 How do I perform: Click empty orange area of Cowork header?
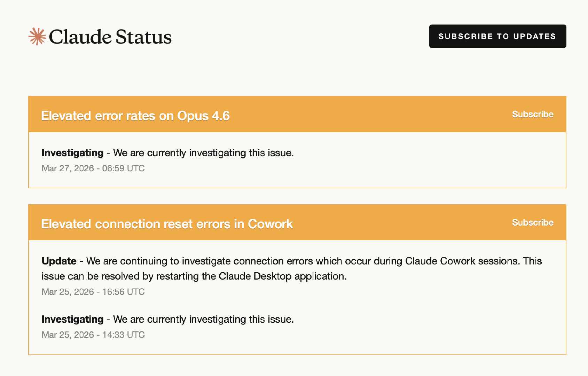(x=400, y=222)
